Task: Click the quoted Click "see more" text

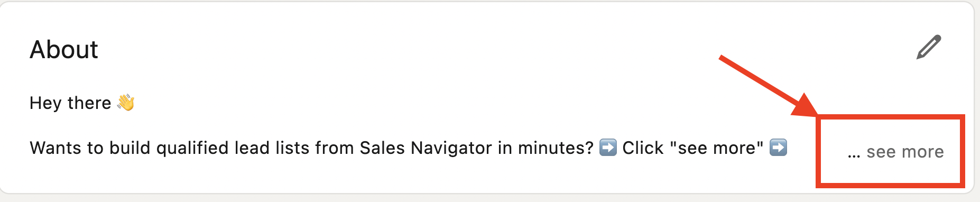Action: pos(693,148)
